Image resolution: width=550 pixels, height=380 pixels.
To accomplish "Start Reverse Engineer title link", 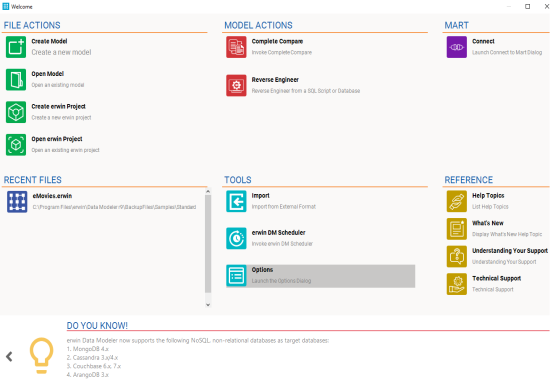I will click(x=275, y=80).
